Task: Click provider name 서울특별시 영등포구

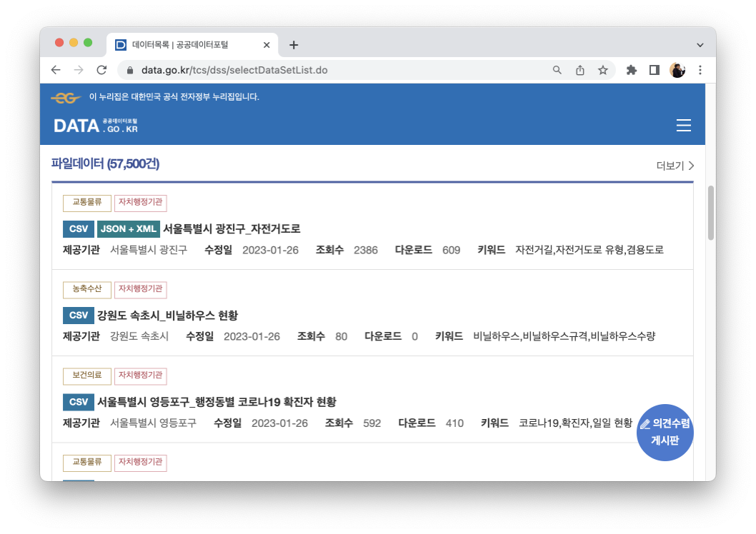Action: [154, 423]
